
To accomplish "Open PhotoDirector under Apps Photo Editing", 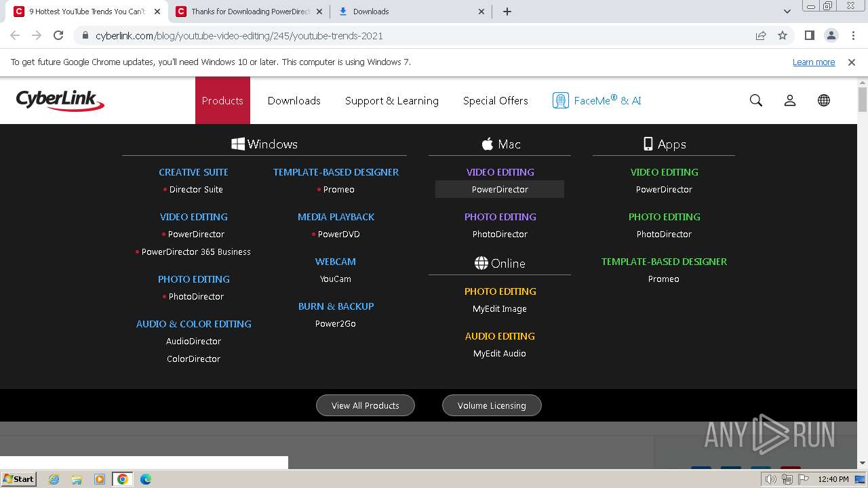I will (664, 235).
